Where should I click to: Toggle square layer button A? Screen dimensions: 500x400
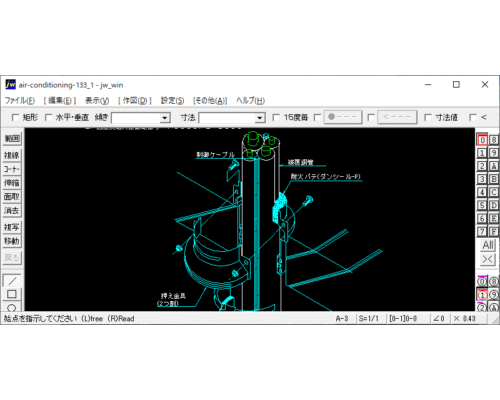click(x=494, y=166)
